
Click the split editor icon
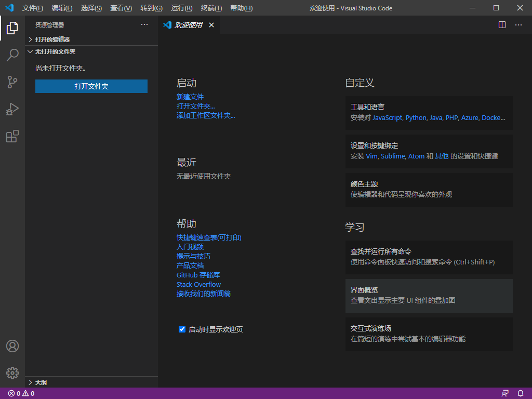click(502, 25)
